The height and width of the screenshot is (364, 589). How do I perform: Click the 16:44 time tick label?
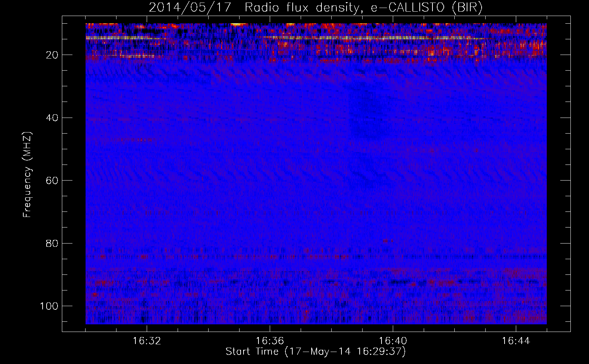(516, 341)
